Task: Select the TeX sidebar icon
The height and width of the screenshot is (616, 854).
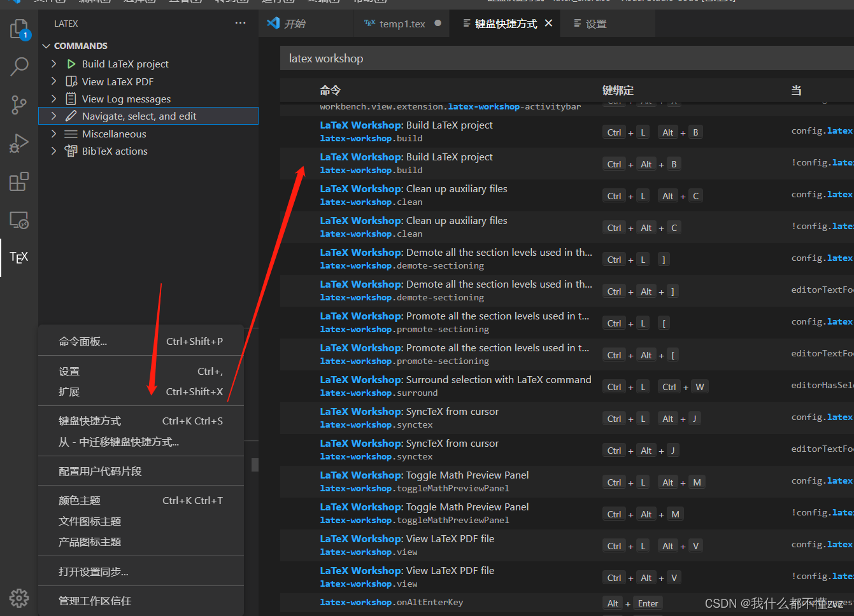Action: click(x=19, y=258)
